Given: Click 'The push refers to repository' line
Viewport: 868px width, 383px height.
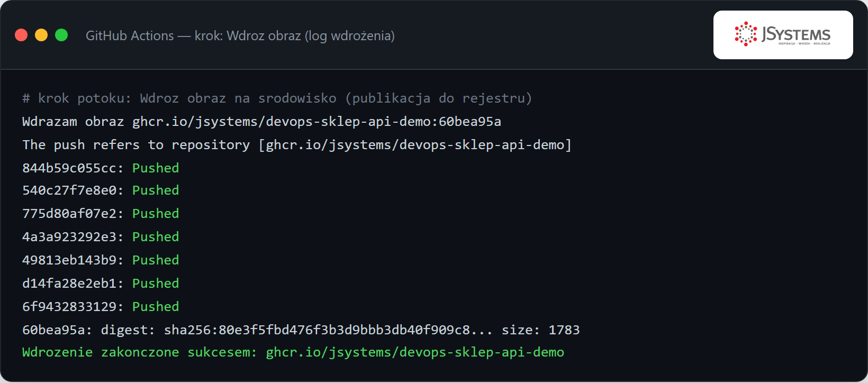Looking at the screenshot, I should coord(297,145).
